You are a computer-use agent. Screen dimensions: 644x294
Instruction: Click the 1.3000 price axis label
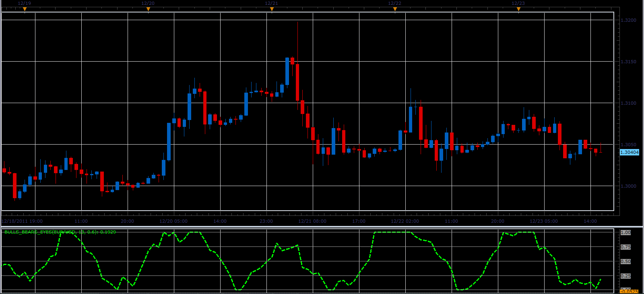click(x=629, y=186)
